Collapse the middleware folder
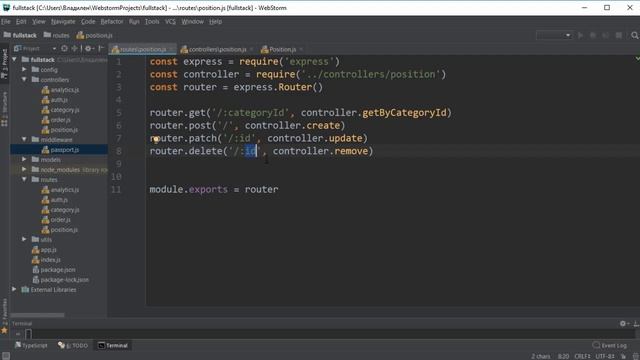This screenshot has width=640, height=360. click(x=24, y=140)
